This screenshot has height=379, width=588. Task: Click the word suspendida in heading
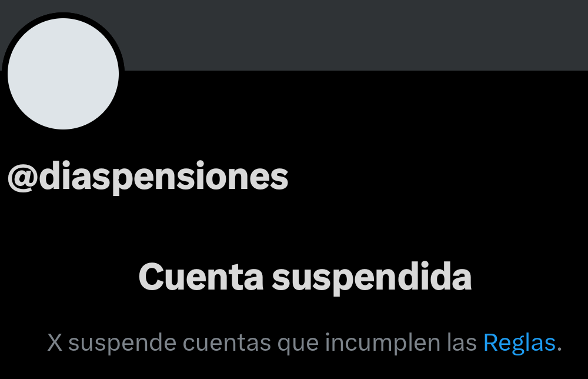click(372, 278)
